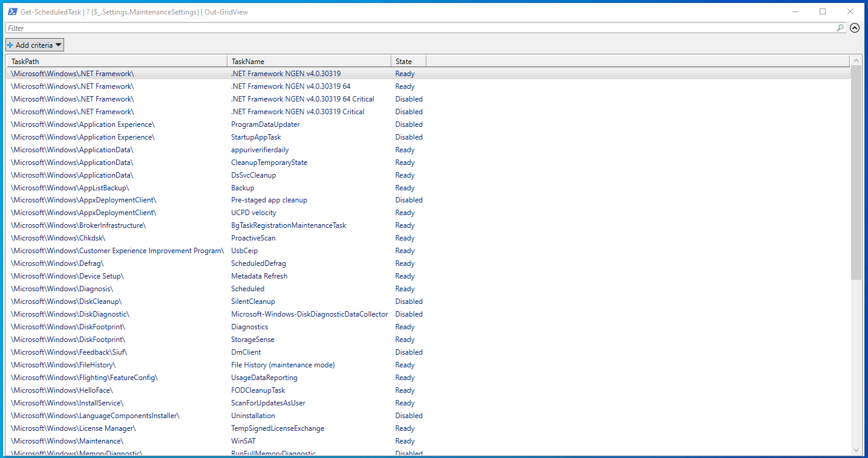Select the UsageDataReporting task
Viewport: 868px width, 458px height.
[264, 378]
